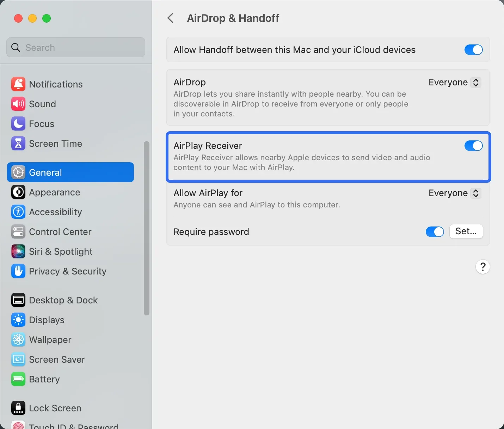Click the AirDrop & Handoff page title
This screenshot has height=429, width=504.
[233, 18]
